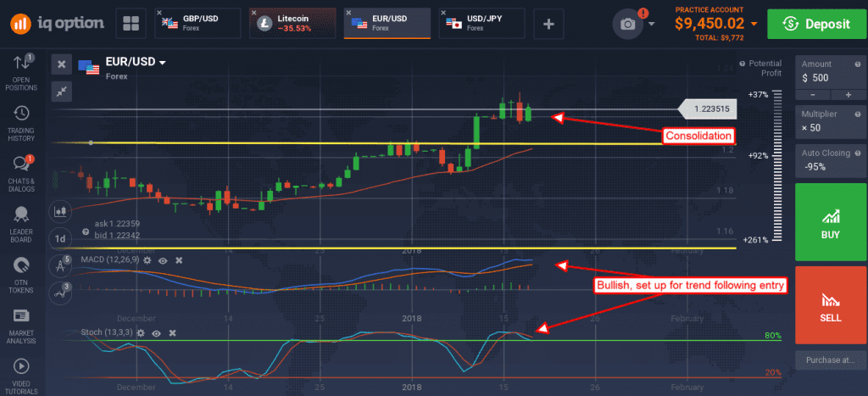Click the red SELL button
This screenshot has width=868, height=396.
click(x=829, y=305)
